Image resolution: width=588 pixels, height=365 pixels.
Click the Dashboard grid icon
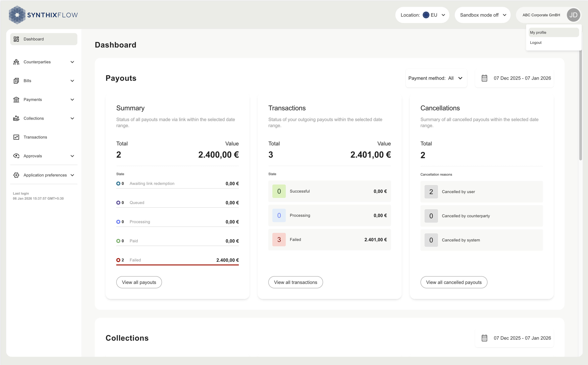pos(16,39)
